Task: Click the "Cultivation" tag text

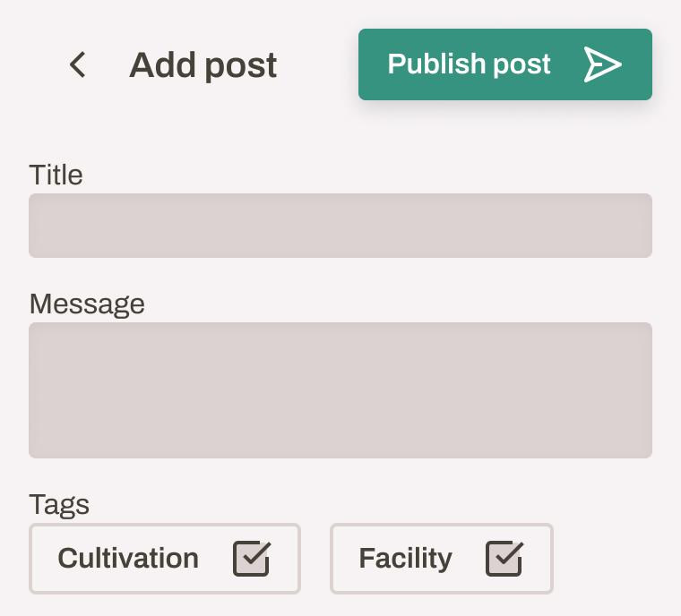Action: click(128, 559)
